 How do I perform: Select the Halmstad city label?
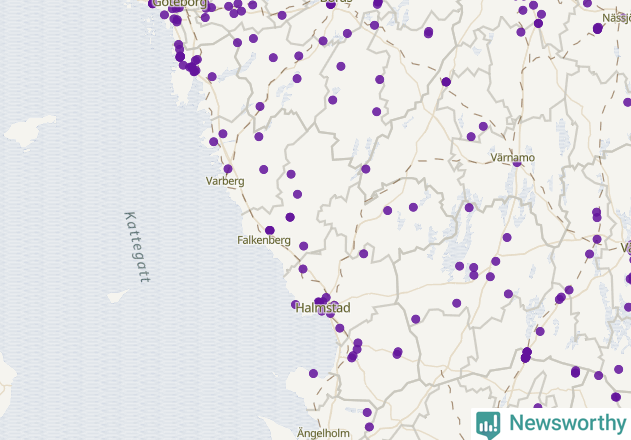click(x=323, y=308)
